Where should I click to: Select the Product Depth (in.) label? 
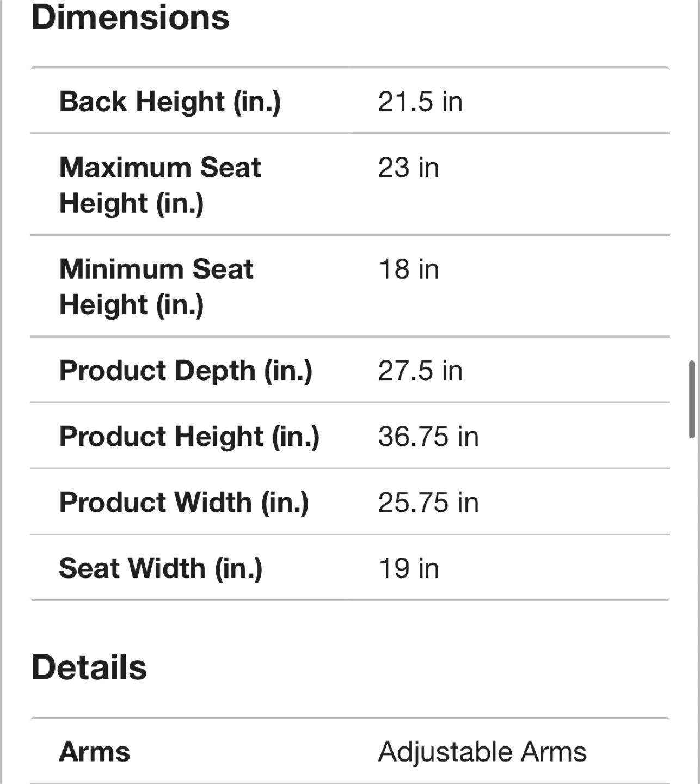click(186, 371)
